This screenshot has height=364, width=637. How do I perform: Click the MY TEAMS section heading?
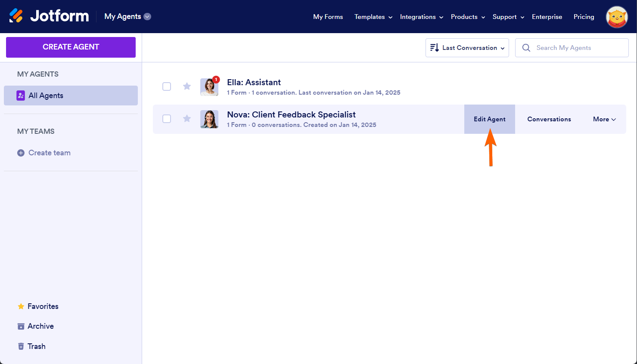(36, 131)
